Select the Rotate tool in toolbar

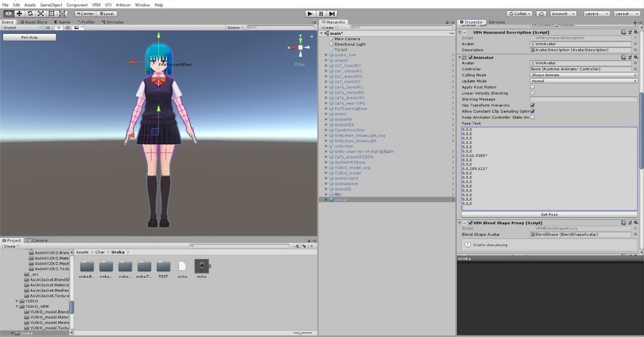(x=30, y=13)
